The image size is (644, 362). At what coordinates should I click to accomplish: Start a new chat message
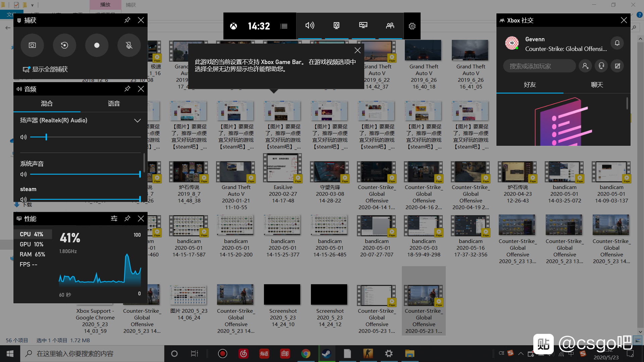click(618, 66)
